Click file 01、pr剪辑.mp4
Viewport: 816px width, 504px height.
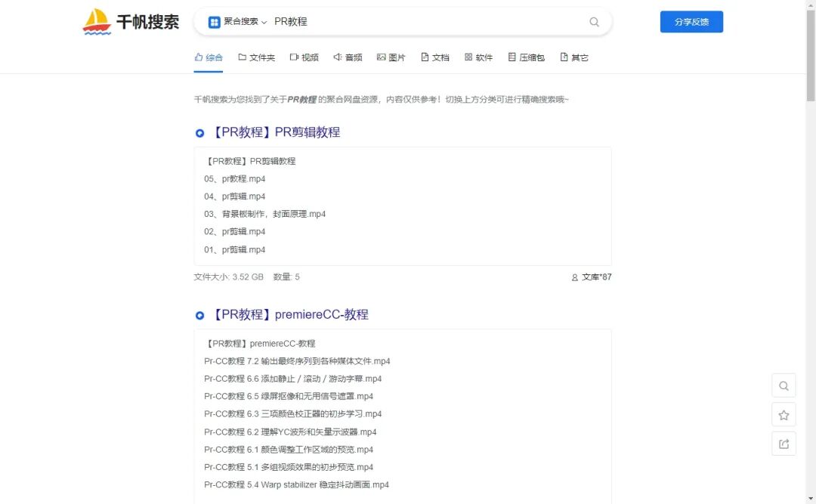[x=235, y=249]
